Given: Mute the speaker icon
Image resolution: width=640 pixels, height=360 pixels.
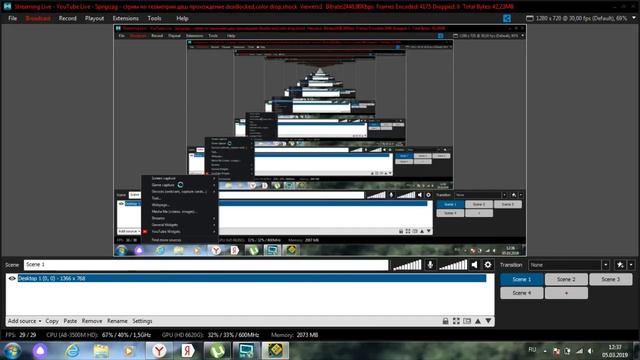Looking at the screenshot, I should tap(474, 265).
